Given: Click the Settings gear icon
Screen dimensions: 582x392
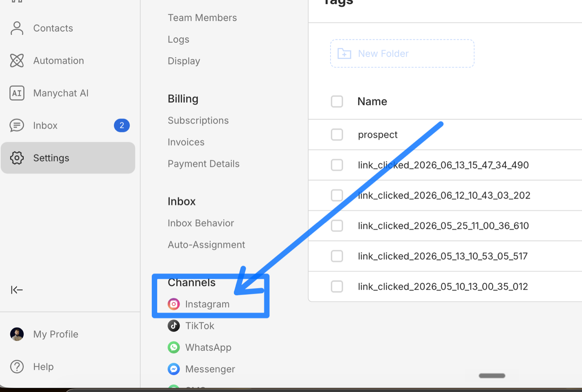Looking at the screenshot, I should pos(17,158).
